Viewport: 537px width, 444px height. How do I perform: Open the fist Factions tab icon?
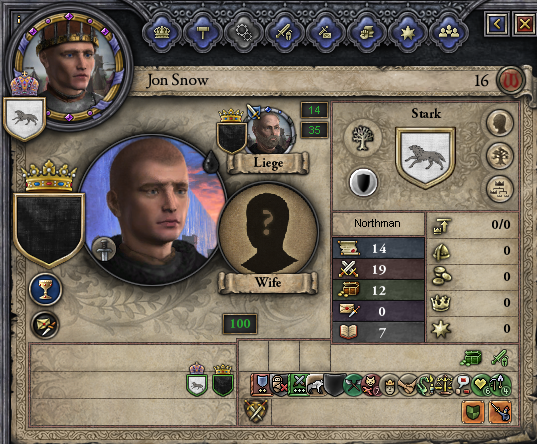(x=366, y=33)
